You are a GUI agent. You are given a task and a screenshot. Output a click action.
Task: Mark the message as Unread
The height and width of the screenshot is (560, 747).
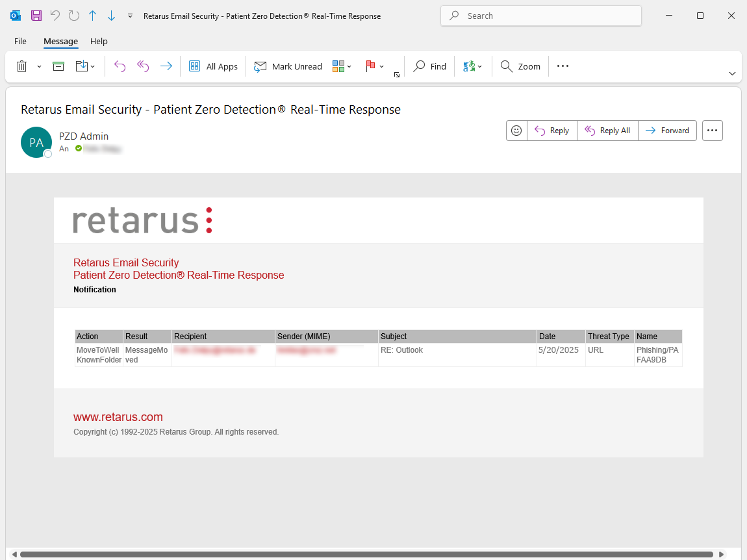(x=288, y=66)
